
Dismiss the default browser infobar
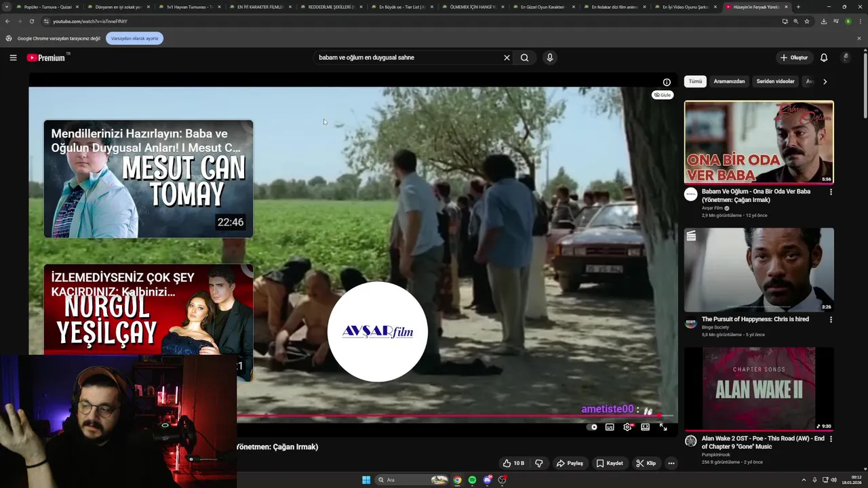(x=859, y=39)
